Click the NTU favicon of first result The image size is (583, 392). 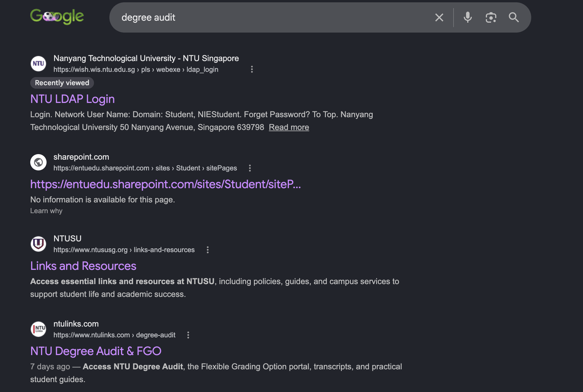click(x=38, y=64)
